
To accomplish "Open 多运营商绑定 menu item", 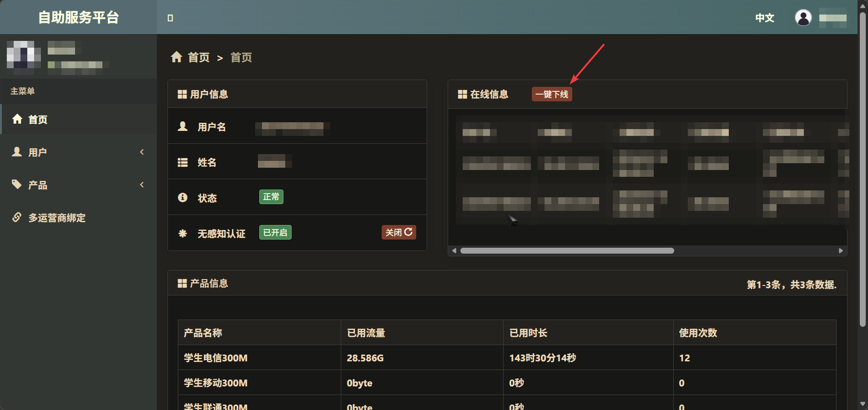I will [x=57, y=218].
